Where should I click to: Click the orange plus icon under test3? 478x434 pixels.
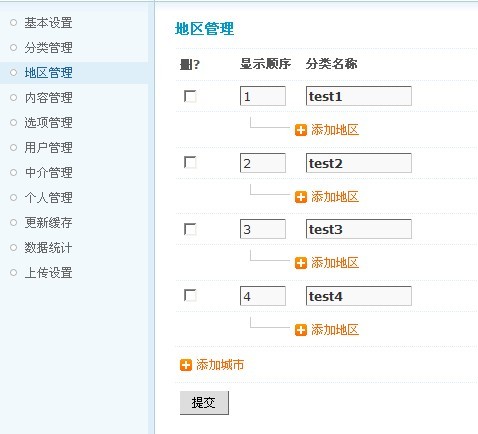click(301, 263)
